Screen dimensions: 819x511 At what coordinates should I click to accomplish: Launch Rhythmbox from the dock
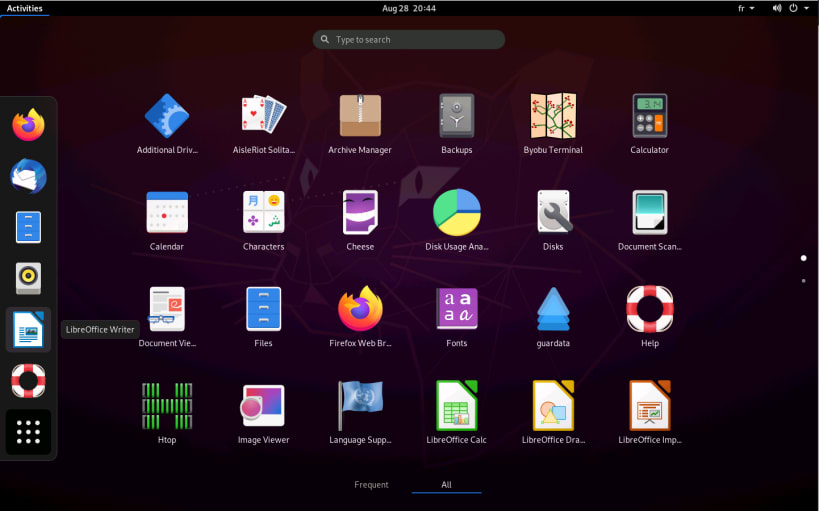click(28, 278)
